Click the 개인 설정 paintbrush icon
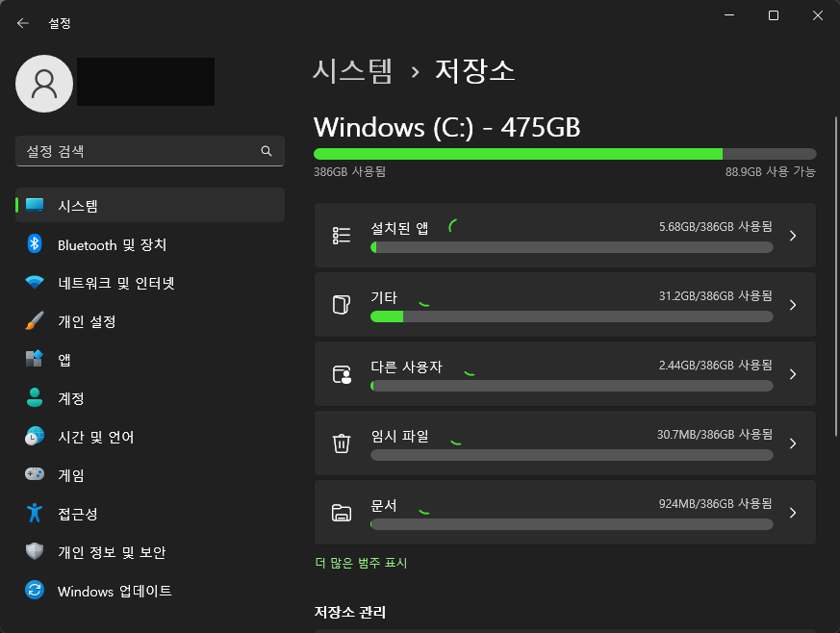The width and height of the screenshot is (840, 633). pyautogui.click(x=35, y=320)
